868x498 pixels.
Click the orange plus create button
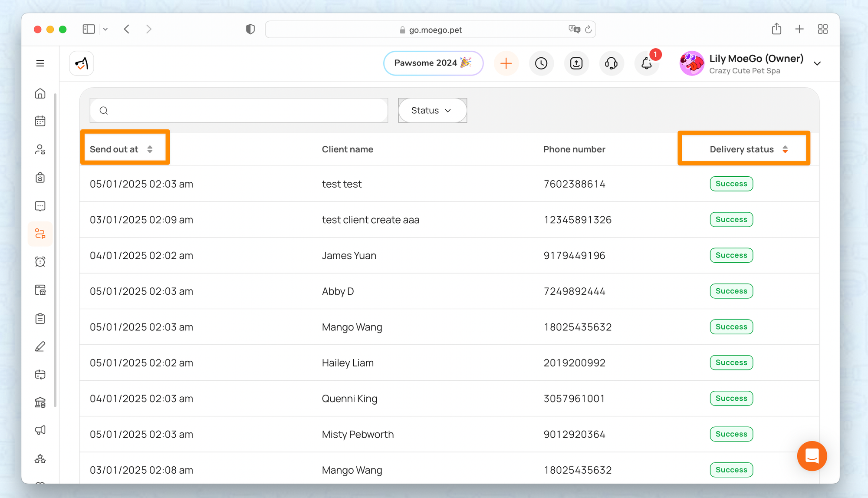506,63
